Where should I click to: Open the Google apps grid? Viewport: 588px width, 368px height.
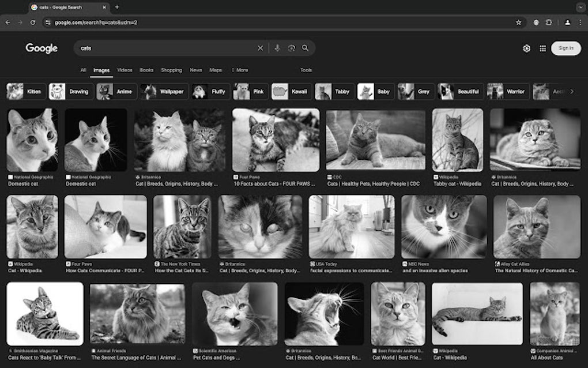click(542, 48)
